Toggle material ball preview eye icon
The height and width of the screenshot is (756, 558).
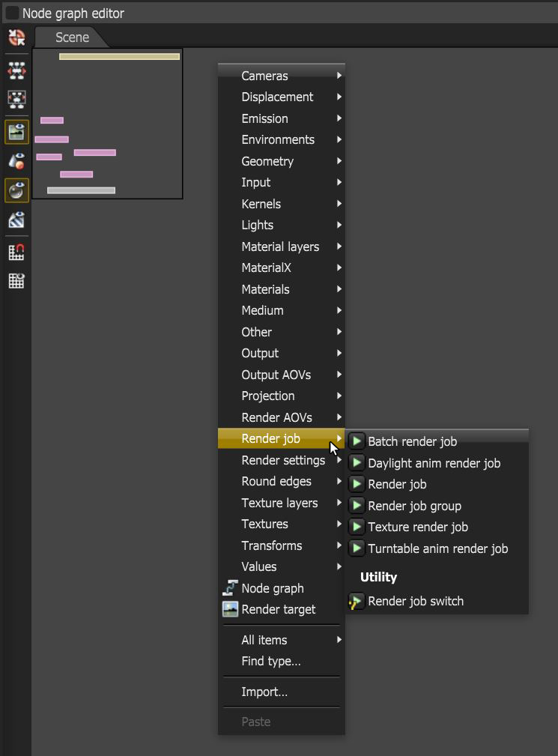pyautogui.click(x=17, y=190)
